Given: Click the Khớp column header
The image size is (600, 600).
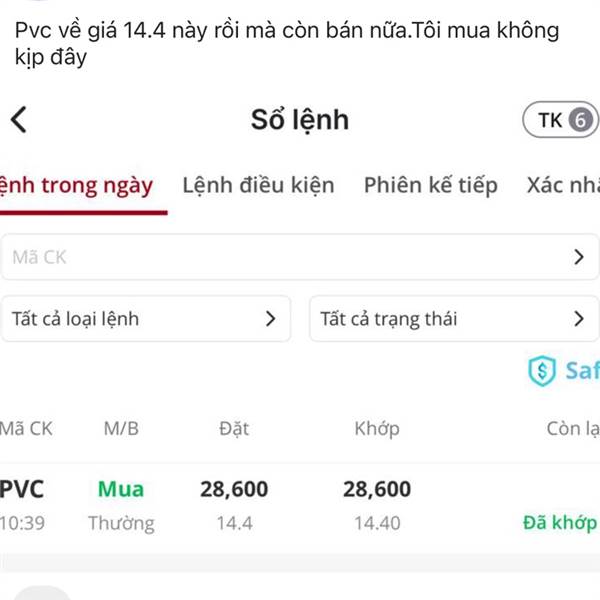Looking at the screenshot, I should pos(376,429).
